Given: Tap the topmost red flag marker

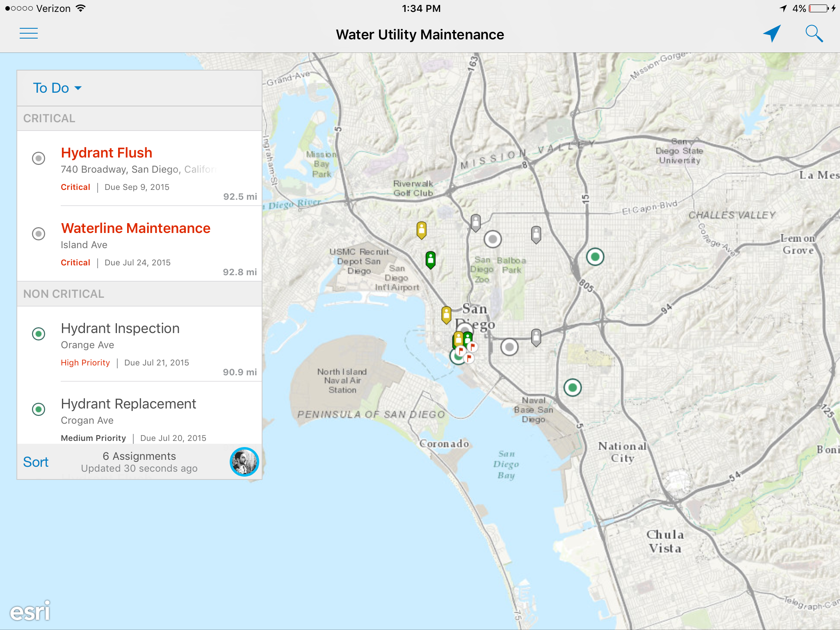Looking at the screenshot, I should (x=473, y=347).
